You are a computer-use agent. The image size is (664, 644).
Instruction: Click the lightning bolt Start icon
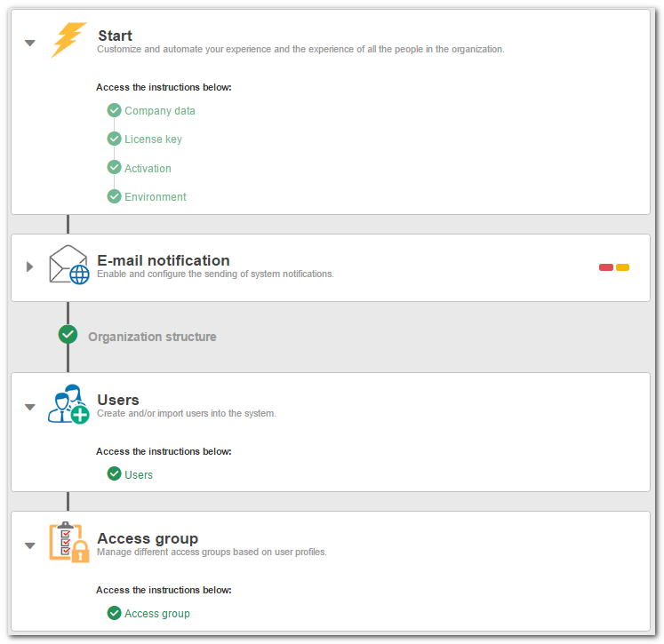68,40
